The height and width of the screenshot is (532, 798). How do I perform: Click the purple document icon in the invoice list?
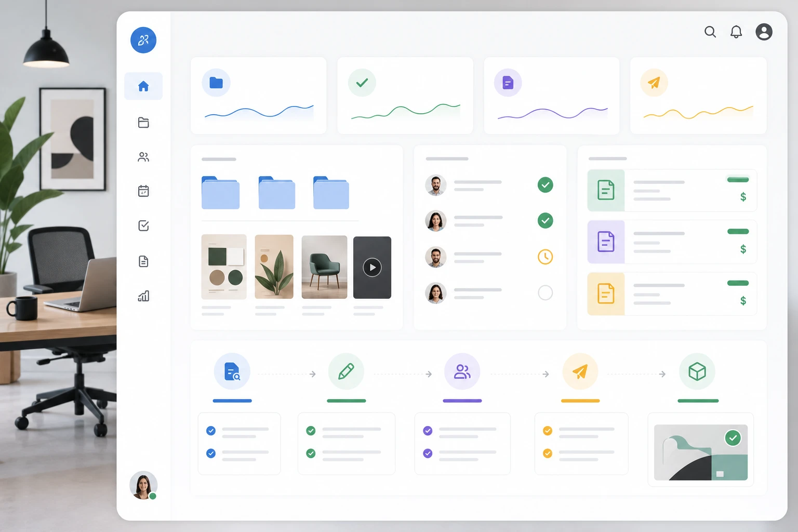(x=606, y=242)
